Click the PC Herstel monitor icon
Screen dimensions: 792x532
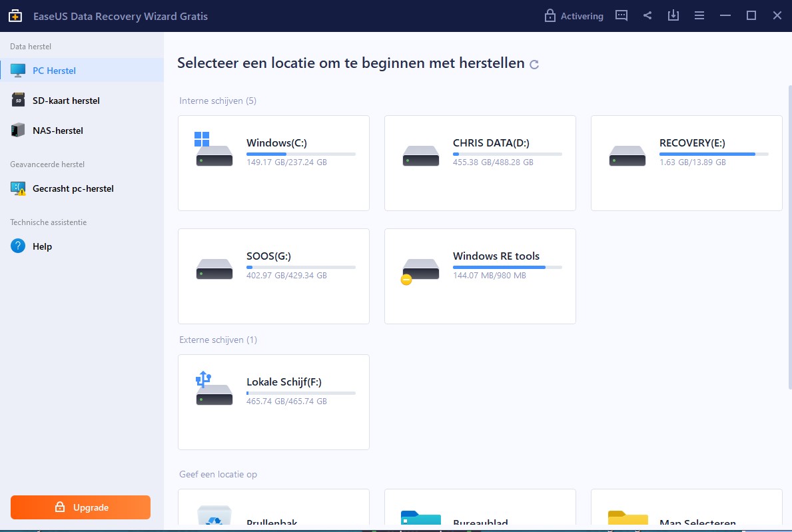click(x=18, y=70)
